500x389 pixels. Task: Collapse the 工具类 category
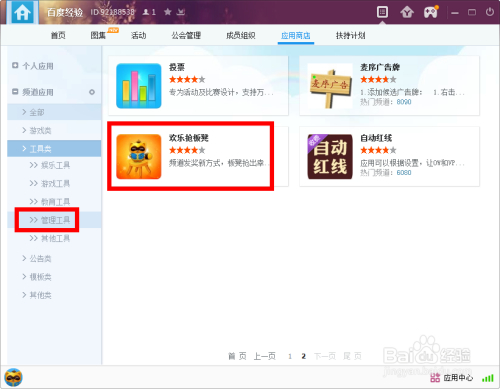pos(54,148)
